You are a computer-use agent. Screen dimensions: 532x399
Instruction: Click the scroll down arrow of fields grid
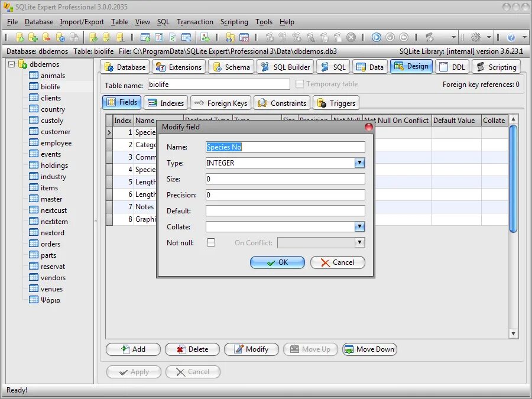click(x=513, y=334)
